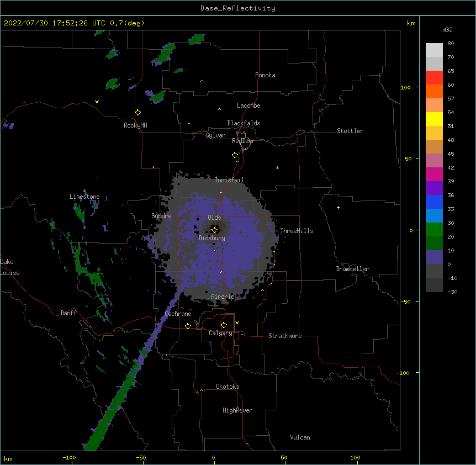Click the Sundre town label
Screen dimensions: 476x465
coord(161,216)
